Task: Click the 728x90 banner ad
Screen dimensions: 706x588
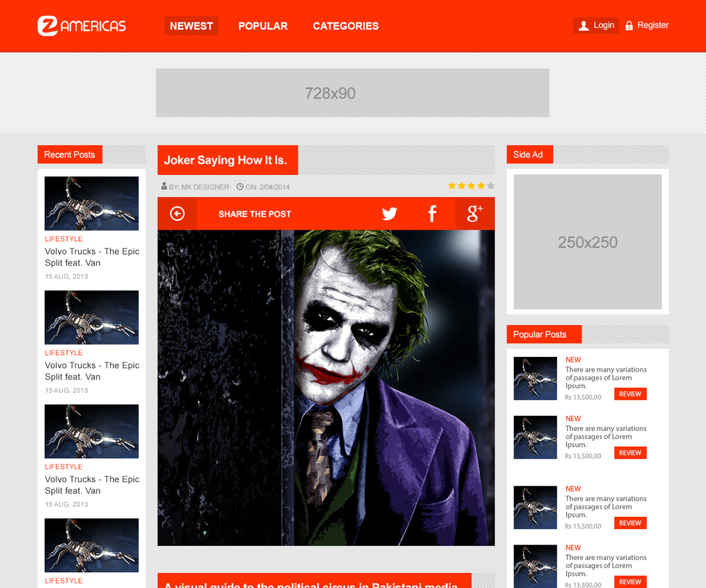Action: click(352, 93)
